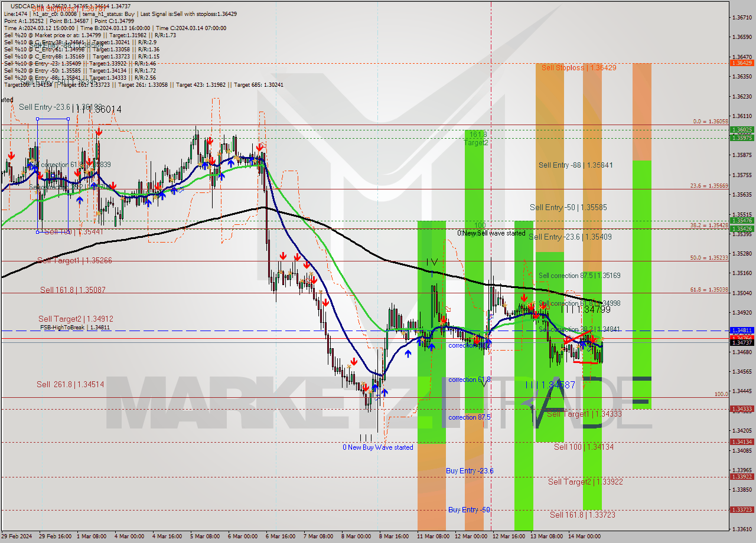The image size is (756, 543).
Task: Select the blue 'correction 61.8' label
Action: (469, 380)
